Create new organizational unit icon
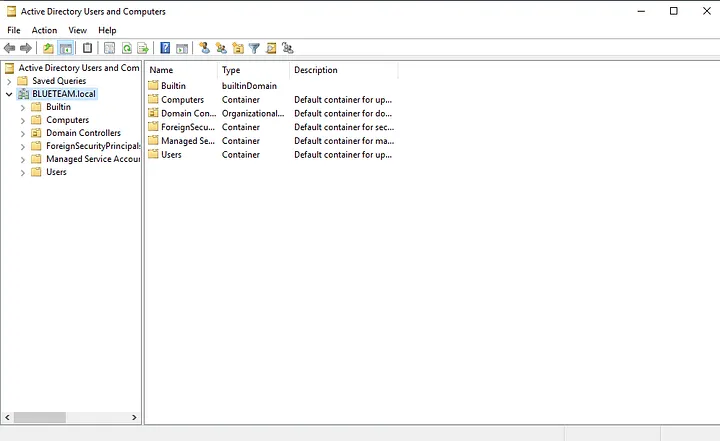 click(x=238, y=48)
